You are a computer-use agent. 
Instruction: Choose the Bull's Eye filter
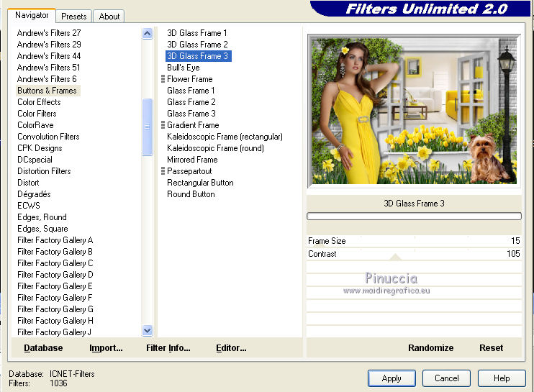(184, 68)
